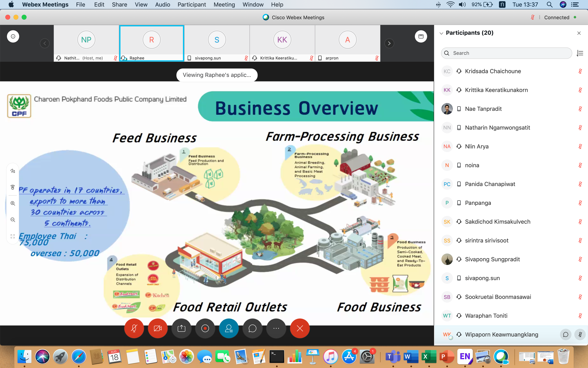This screenshot has height=368, width=588.
Task: Toggle mute for Nae Tanpradit
Action: tap(580, 109)
